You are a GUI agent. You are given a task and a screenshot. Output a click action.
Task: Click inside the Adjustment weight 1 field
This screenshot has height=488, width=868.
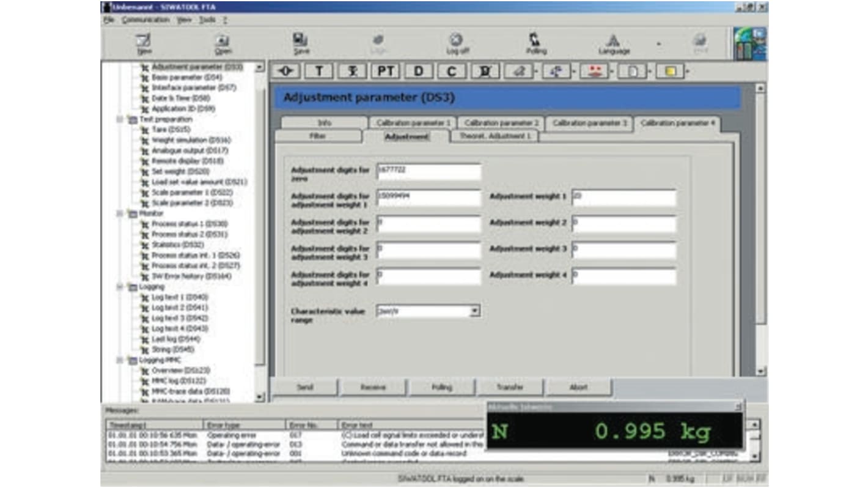(x=623, y=198)
